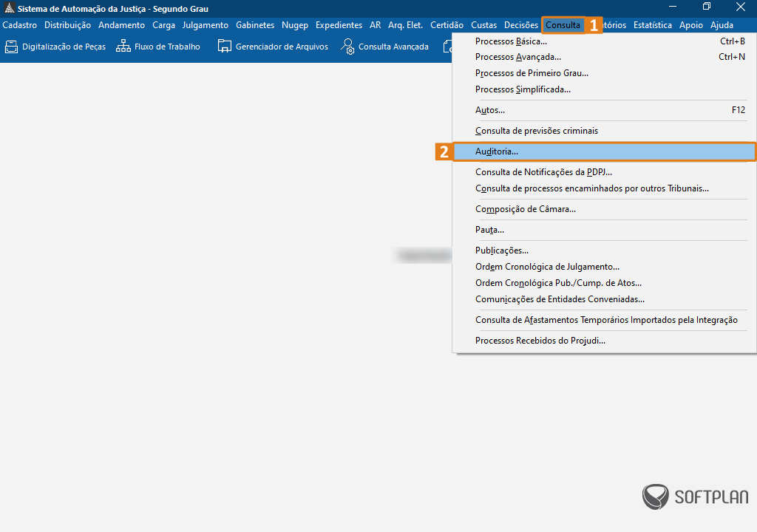757x532 pixels.
Task: Close the open Consulta menu via its title
Action: click(x=563, y=25)
